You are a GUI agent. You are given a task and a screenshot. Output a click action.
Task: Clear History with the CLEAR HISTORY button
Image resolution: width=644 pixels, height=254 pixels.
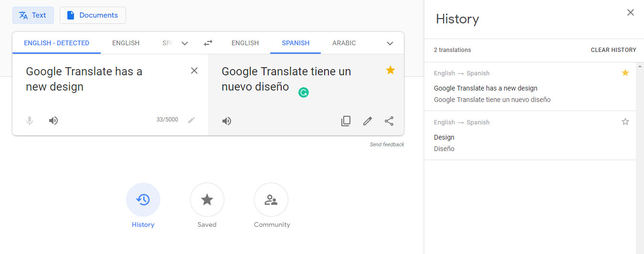tap(613, 50)
